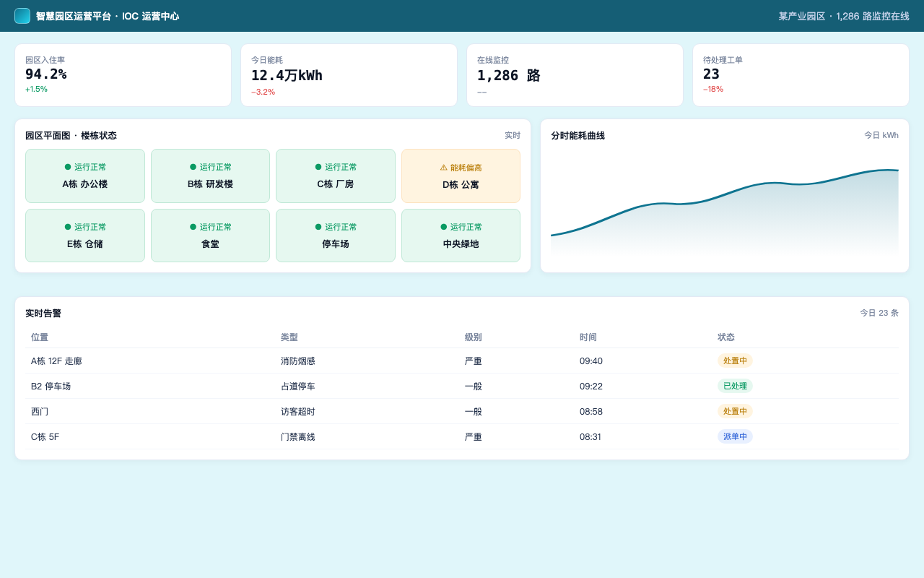Click the 今日 23 条 alert count label

pyautogui.click(x=879, y=313)
